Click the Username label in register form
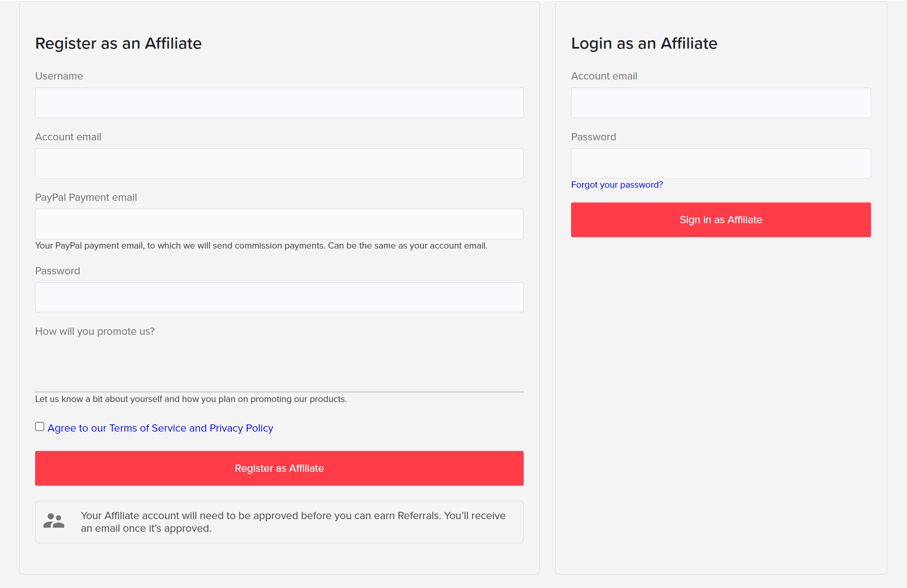 (x=59, y=76)
